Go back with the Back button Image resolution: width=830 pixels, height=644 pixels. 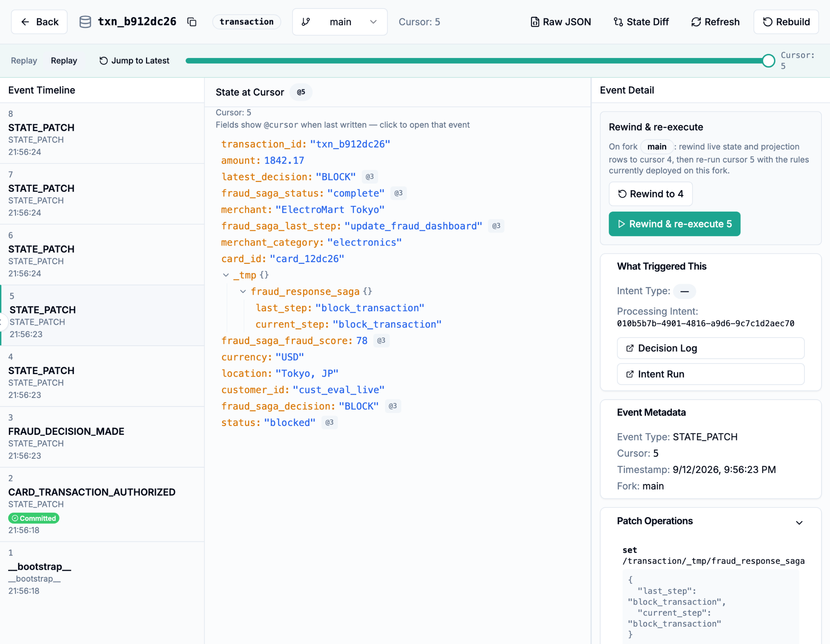point(39,22)
